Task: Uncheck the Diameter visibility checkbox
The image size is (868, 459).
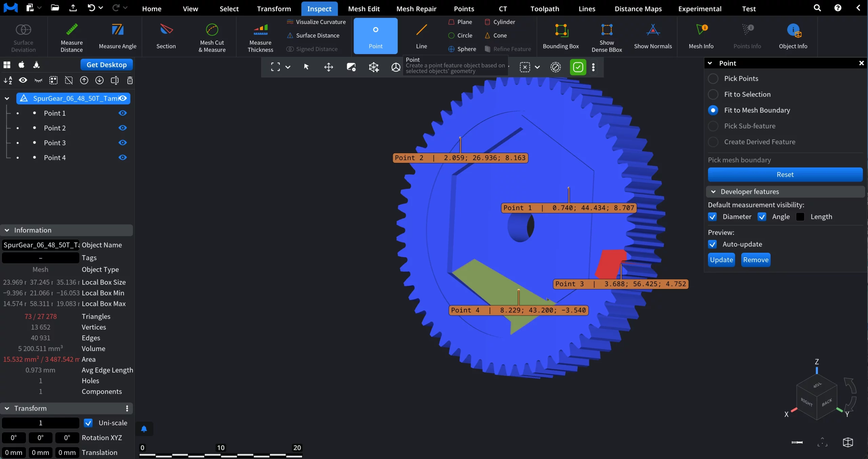Action: (712, 216)
